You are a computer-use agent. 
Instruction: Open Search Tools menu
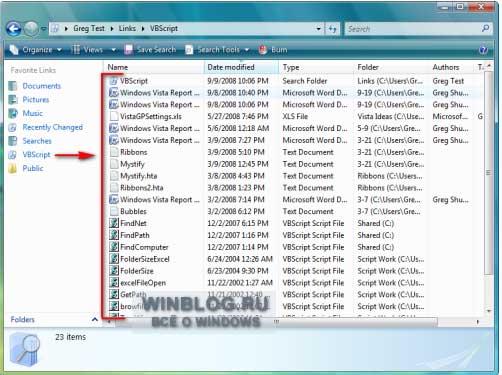point(217,50)
